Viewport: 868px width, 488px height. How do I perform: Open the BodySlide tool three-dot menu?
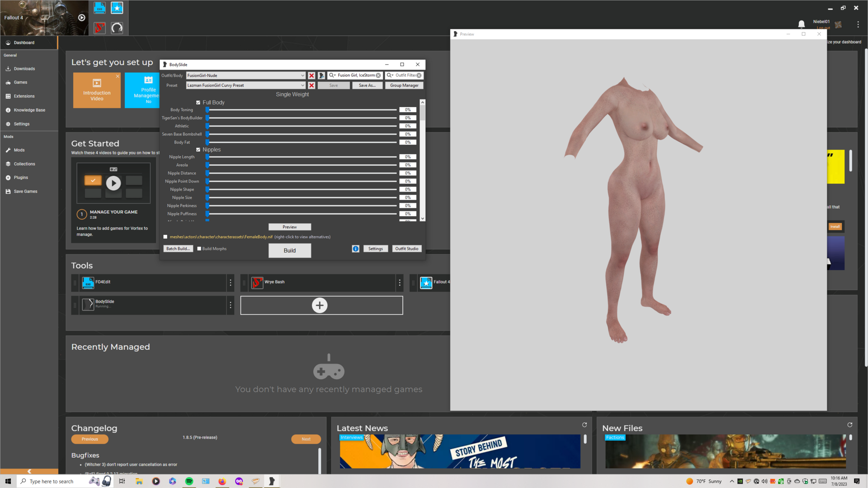(x=231, y=305)
